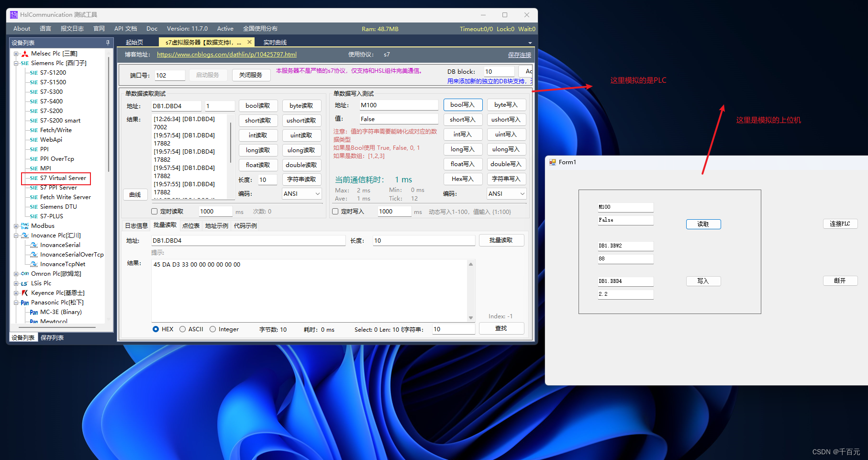Click the InovanceTcpNet item icon
The width and height of the screenshot is (868, 460).
click(34, 264)
